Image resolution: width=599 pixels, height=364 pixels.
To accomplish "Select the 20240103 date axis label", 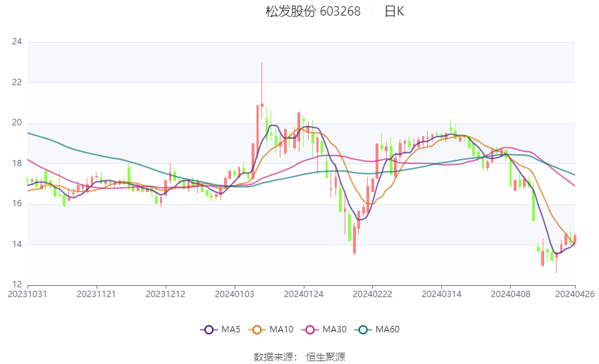I will 235,294.
